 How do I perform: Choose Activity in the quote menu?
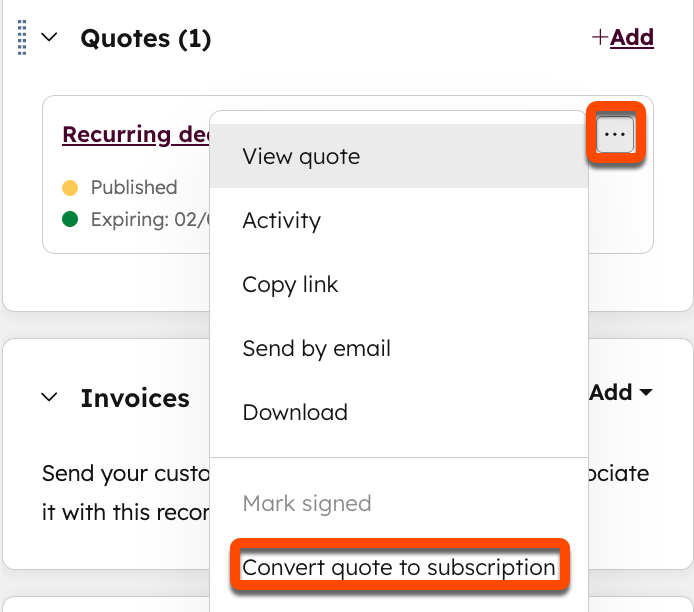tap(281, 220)
